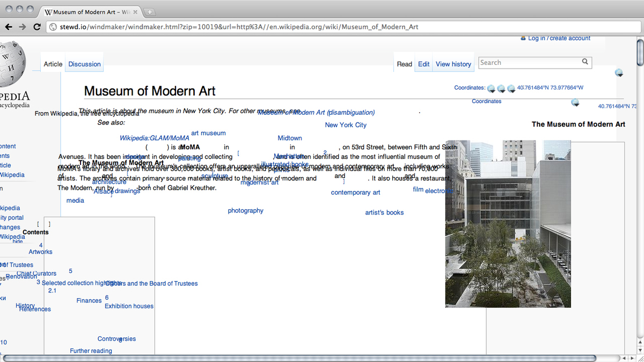Click the site info globe in address bar

[53, 27]
